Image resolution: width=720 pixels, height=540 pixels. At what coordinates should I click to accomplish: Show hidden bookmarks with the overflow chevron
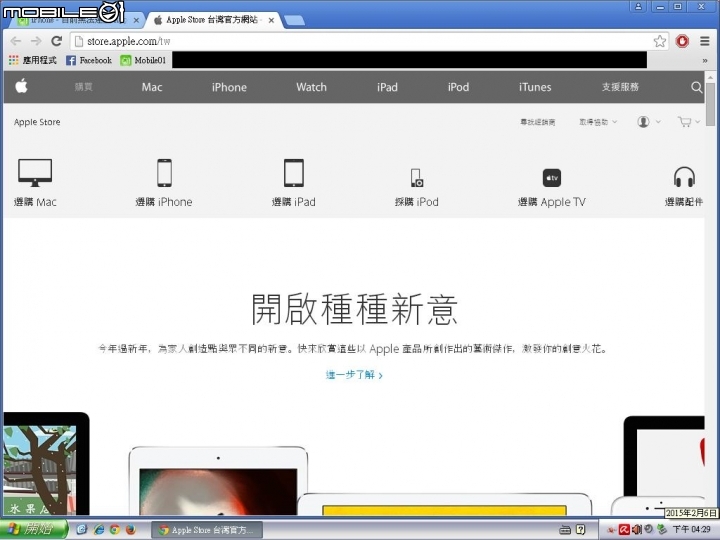(x=705, y=60)
